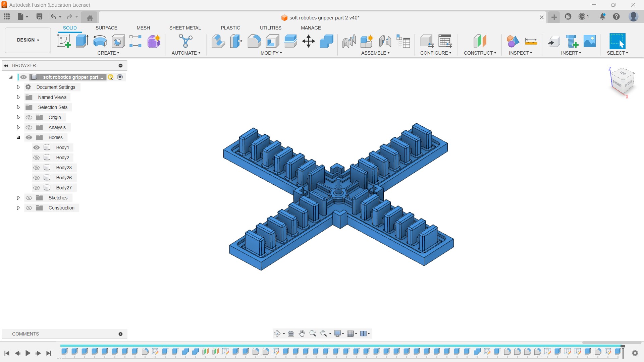Toggle visibility of the Sketches folder
Image resolution: width=644 pixels, height=362 pixels.
(29, 198)
